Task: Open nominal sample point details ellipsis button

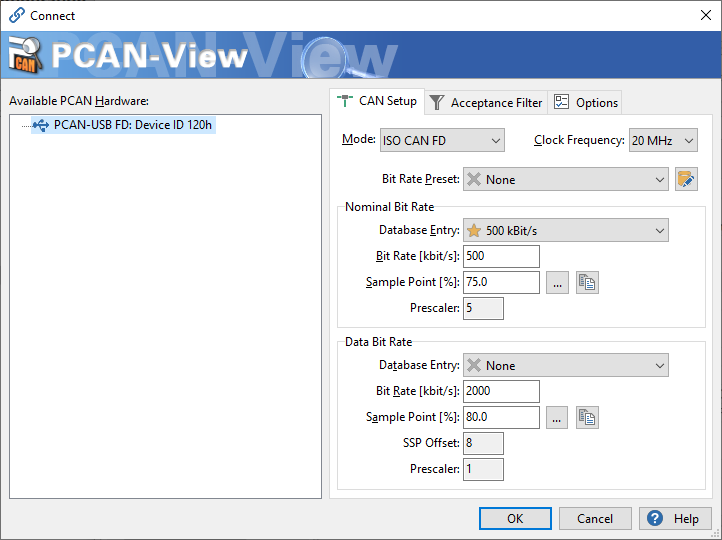Action: click(x=557, y=282)
